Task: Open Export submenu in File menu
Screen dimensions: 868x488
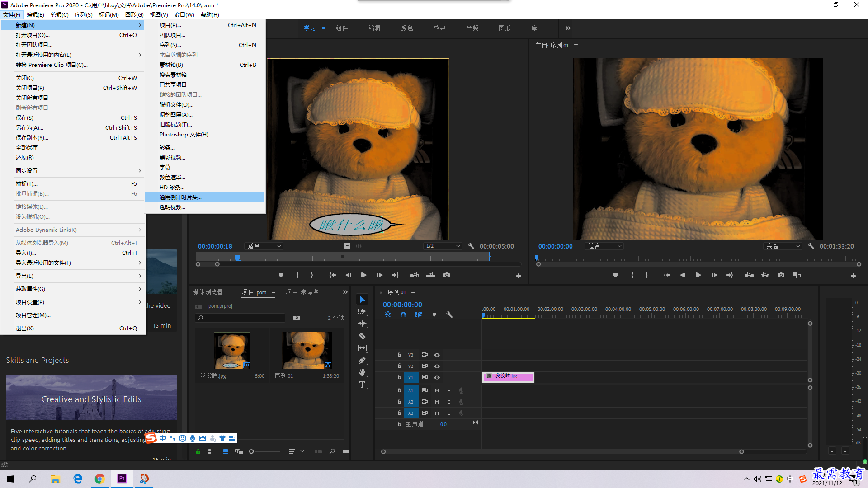Action: coord(73,276)
